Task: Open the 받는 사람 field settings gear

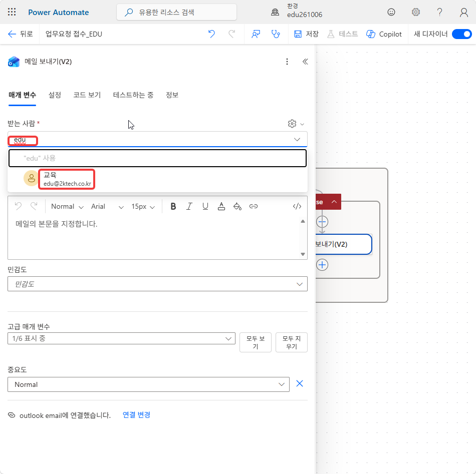Action: 292,124
